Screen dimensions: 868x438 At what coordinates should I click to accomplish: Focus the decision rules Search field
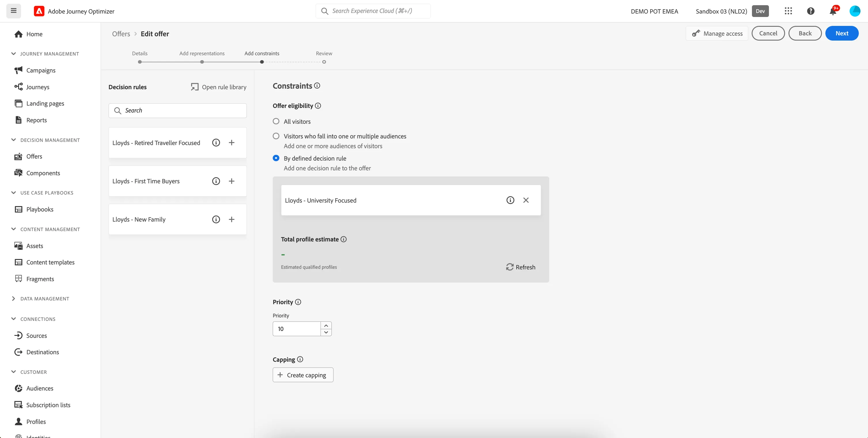[x=178, y=111]
